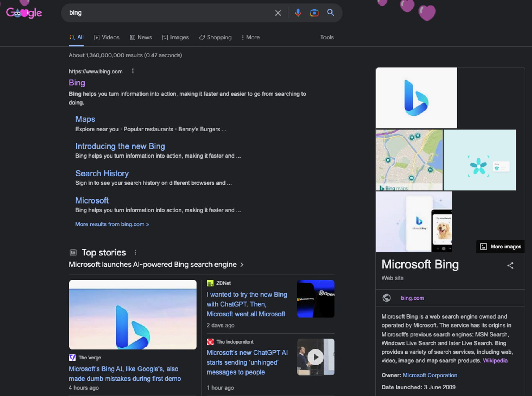The image size is (532, 396).
Task: Open the More search options menu
Action: point(250,37)
